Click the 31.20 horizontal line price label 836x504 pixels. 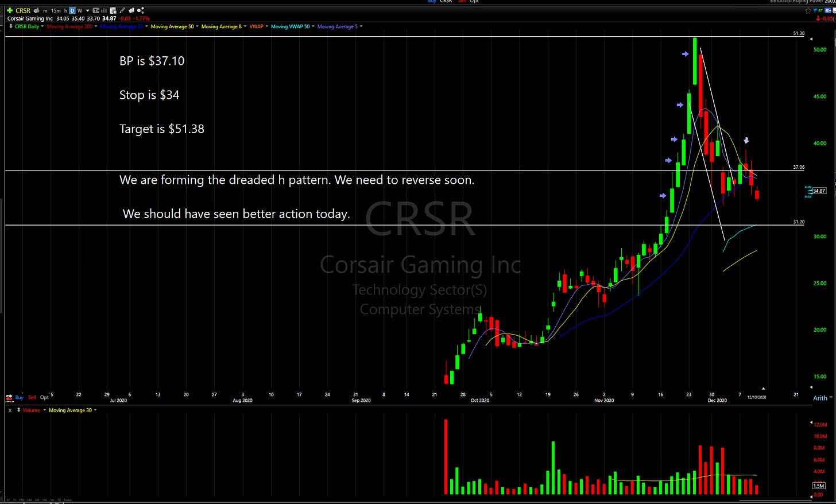[799, 222]
